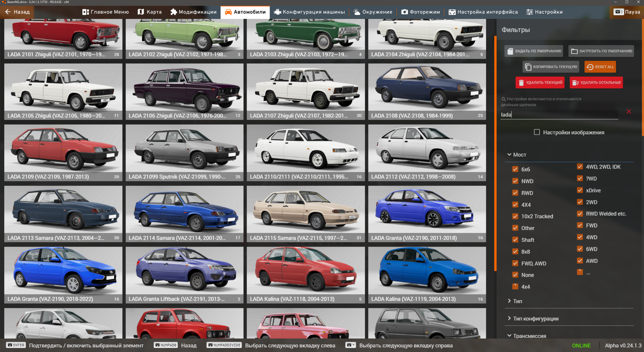Screen dimensions: 644x352
Task: Open the Фоторежим tab
Action: tap(421, 12)
